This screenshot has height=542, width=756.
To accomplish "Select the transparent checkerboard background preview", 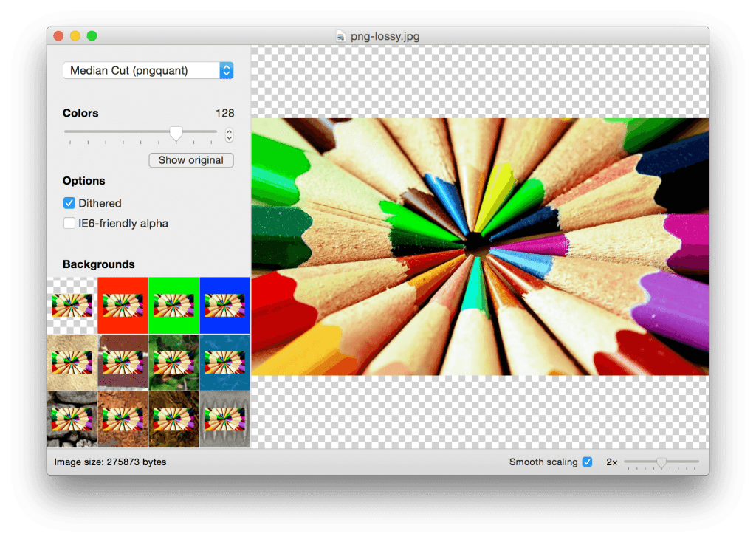I will 72,304.
